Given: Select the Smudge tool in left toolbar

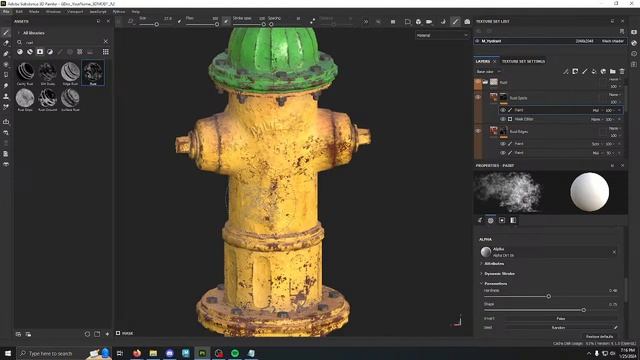Looking at the screenshot, I should pos(6,86).
